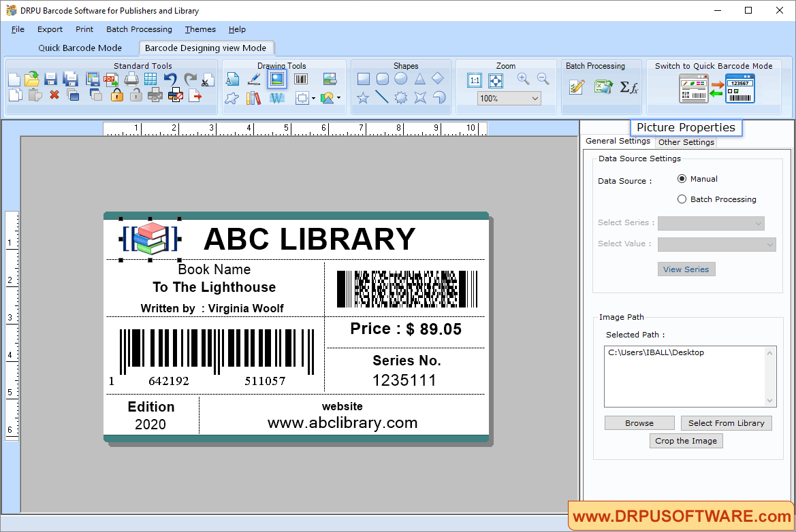
Task: Click the Crop the Image button
Action: pos(686,440)
